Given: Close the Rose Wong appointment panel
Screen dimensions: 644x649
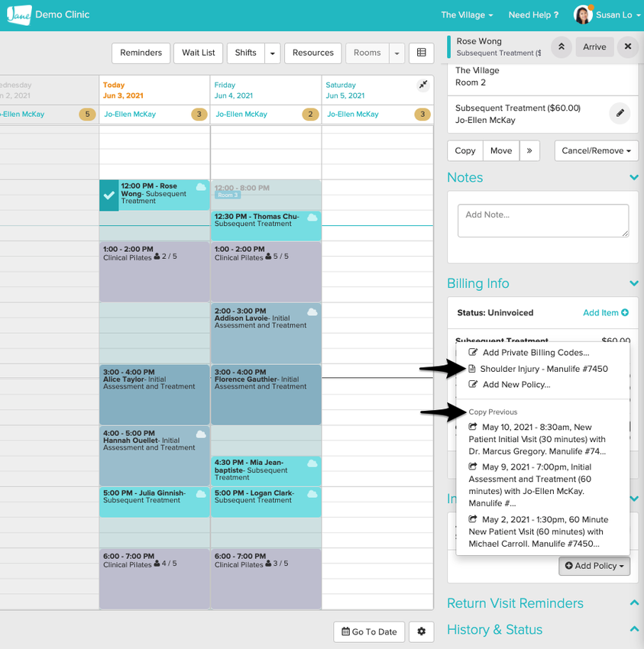Looking at the screenshot, I should [627, 47].
